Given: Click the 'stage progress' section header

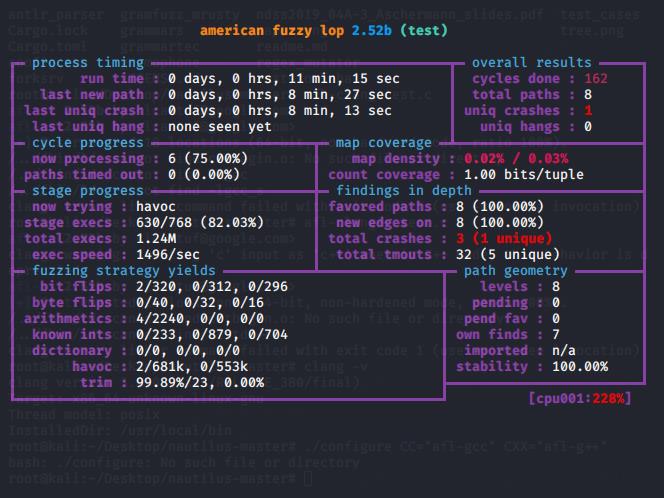Looking at the screenshot, I should pyautogui.click(x=88, y=191).
